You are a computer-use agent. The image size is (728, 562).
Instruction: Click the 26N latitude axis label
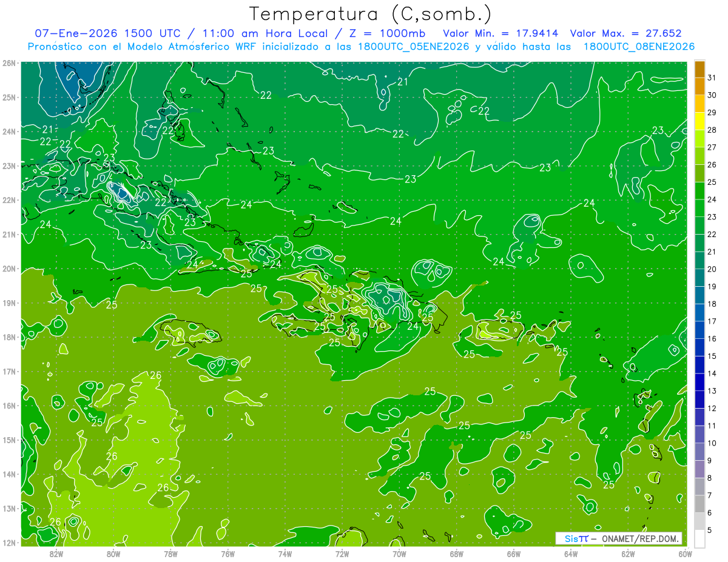coord(9,63)
